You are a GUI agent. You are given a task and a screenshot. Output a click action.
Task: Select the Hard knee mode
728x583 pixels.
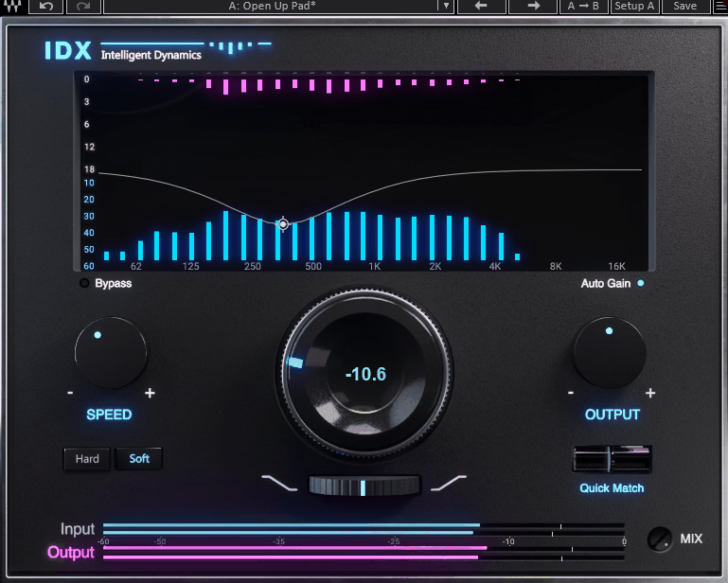coord(87,459)
